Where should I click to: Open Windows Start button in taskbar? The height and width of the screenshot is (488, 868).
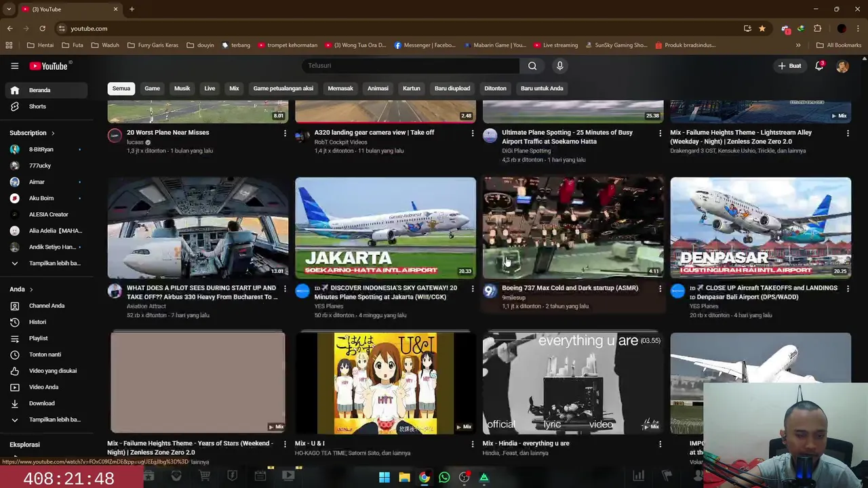point(384,477)
